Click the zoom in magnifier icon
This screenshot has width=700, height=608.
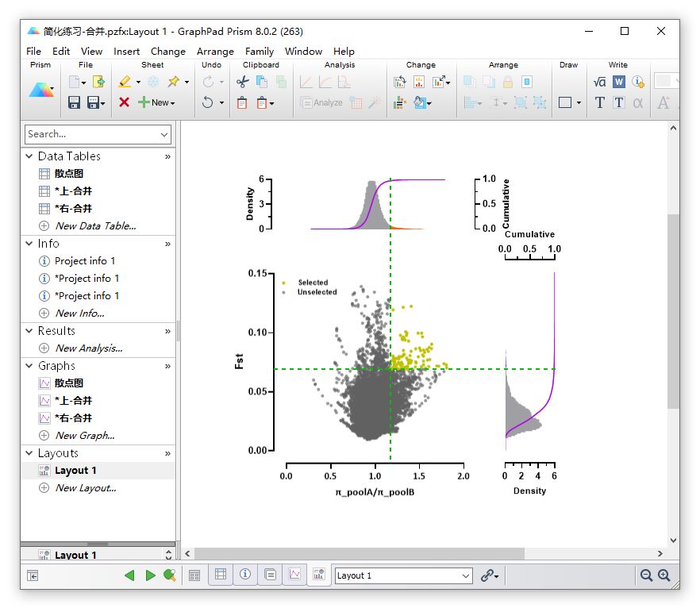(663, 575)
